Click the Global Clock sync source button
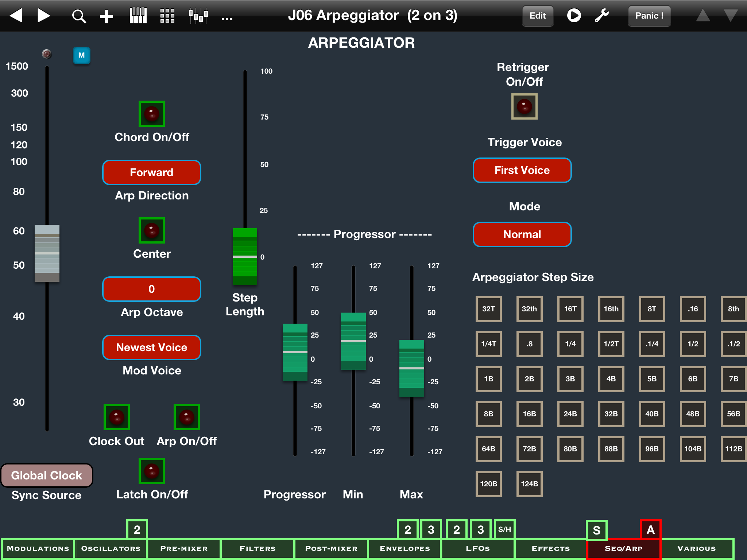 [47, 475]
